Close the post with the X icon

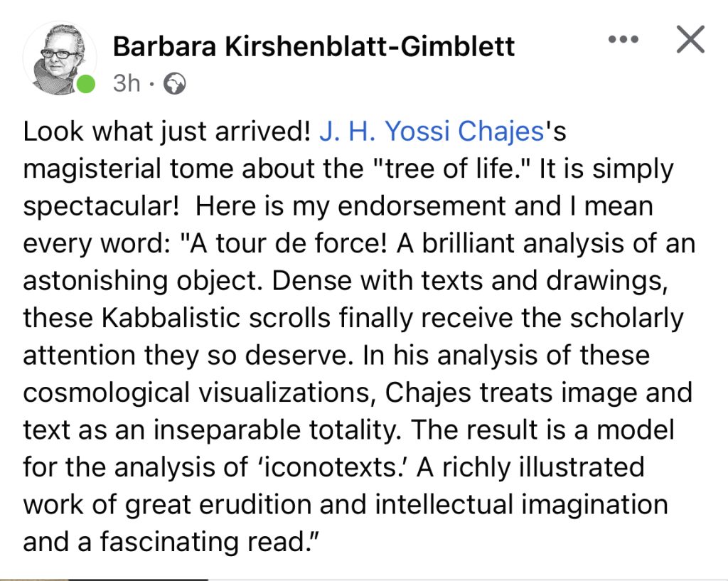[x=691, y=40]
